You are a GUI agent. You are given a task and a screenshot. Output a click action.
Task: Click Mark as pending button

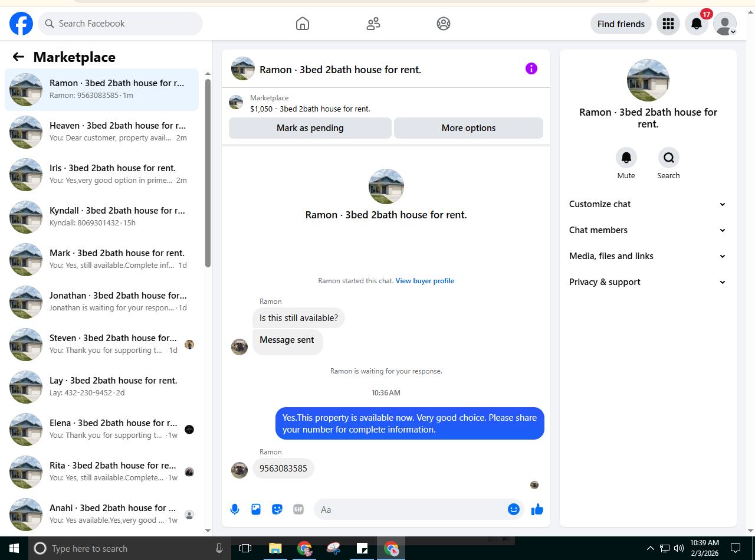point(310,128)
